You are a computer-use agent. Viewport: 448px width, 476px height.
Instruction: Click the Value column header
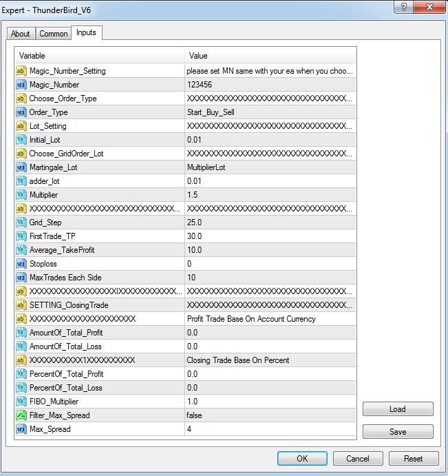[270, 56]
